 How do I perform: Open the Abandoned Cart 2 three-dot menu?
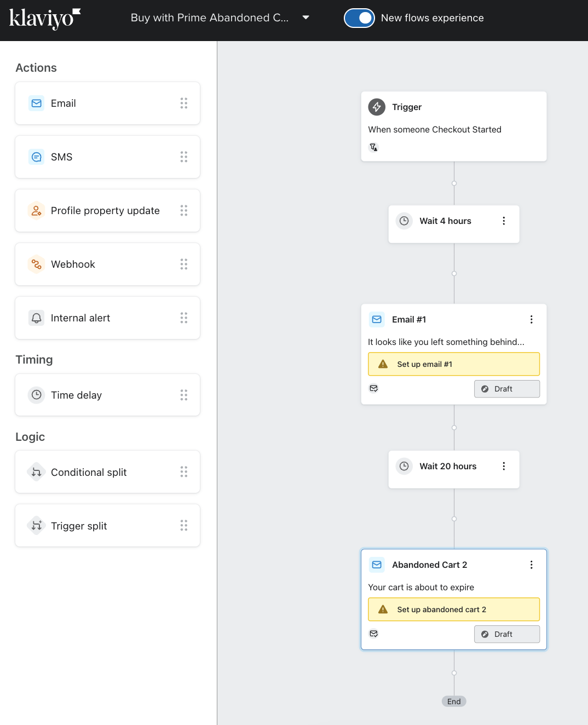tap(531, 565)
